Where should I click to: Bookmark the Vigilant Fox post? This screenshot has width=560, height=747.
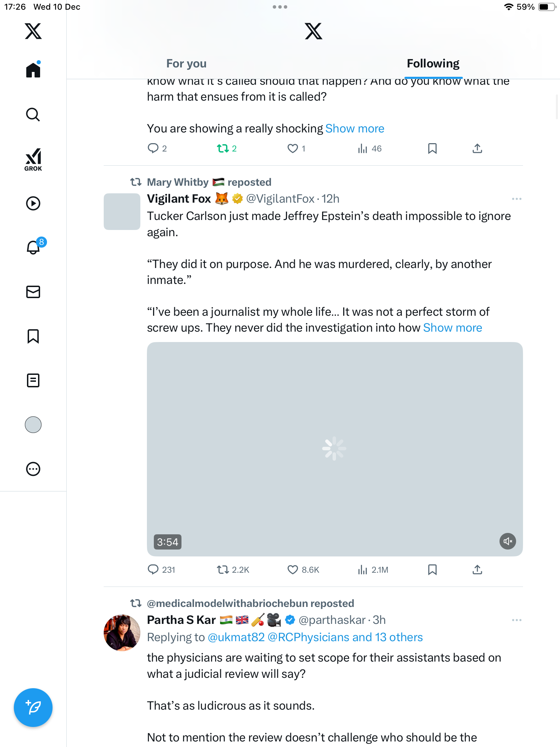point(432,570)
